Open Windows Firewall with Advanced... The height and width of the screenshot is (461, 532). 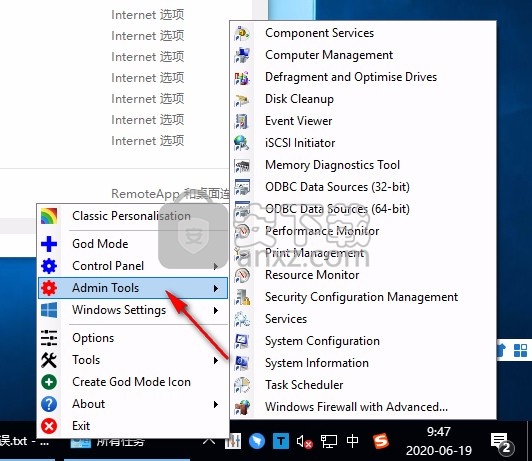[x=363, y=407]
